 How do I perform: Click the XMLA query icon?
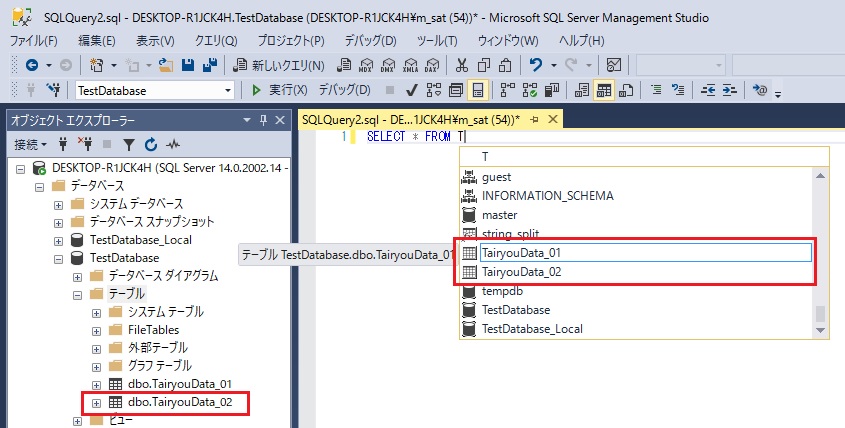tap(410, 66)
